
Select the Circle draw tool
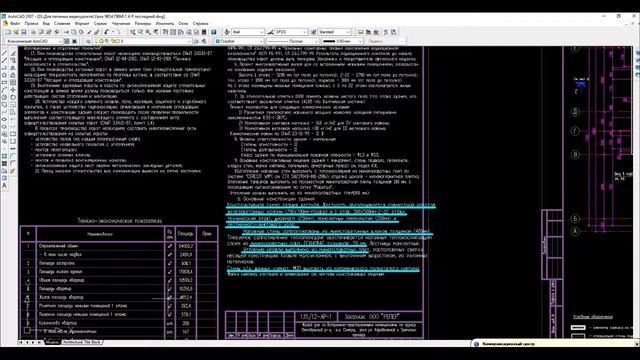(4, 97)
